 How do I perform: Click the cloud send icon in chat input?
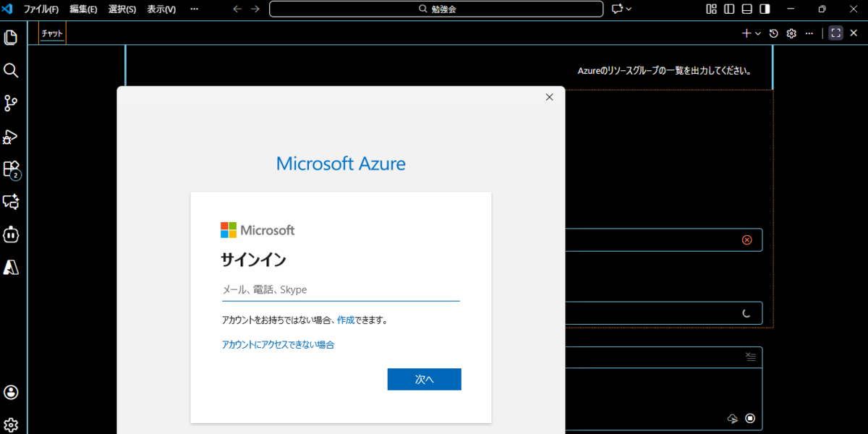click(x=732, y=418)
